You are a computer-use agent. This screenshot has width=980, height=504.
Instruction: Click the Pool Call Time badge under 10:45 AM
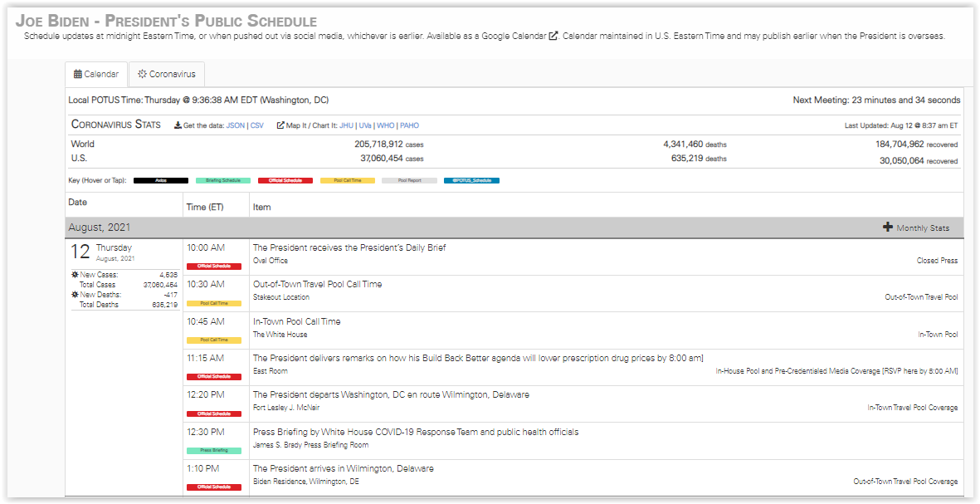pyautogui.click(x=214, y=340)
